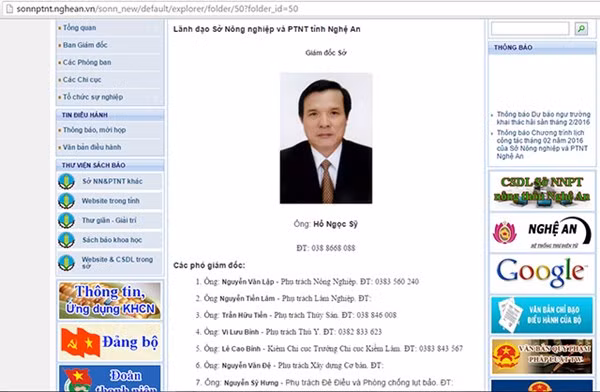The width and height of the screenshot is (600, 392).
Task: Open the Đảng bộ flag banner
Action: (110, 342)
